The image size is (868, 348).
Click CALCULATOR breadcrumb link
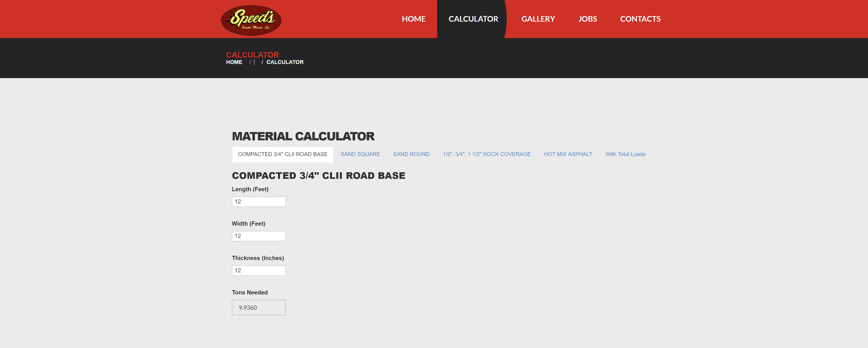click(285, 62)
